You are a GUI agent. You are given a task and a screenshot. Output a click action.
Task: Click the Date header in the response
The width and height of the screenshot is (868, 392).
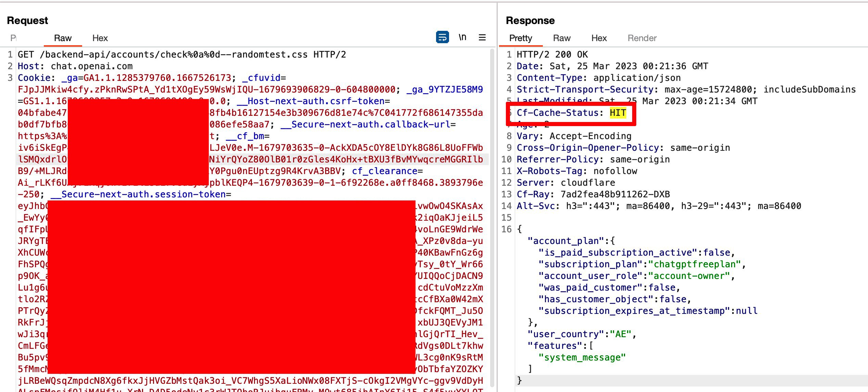click(x=612, y=66)
